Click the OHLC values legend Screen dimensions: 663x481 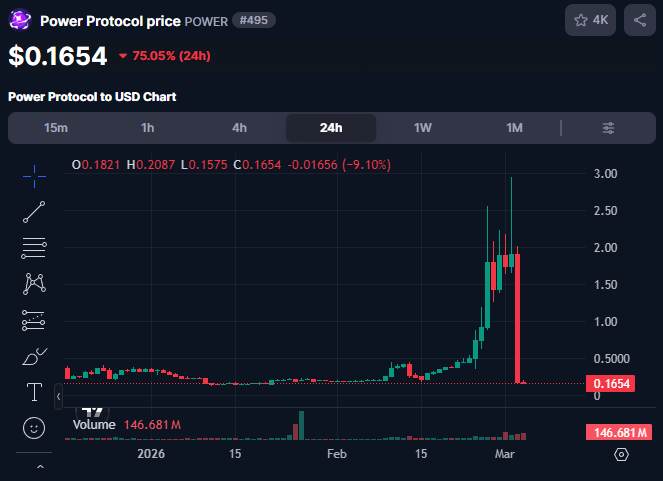tap(231, 164)
